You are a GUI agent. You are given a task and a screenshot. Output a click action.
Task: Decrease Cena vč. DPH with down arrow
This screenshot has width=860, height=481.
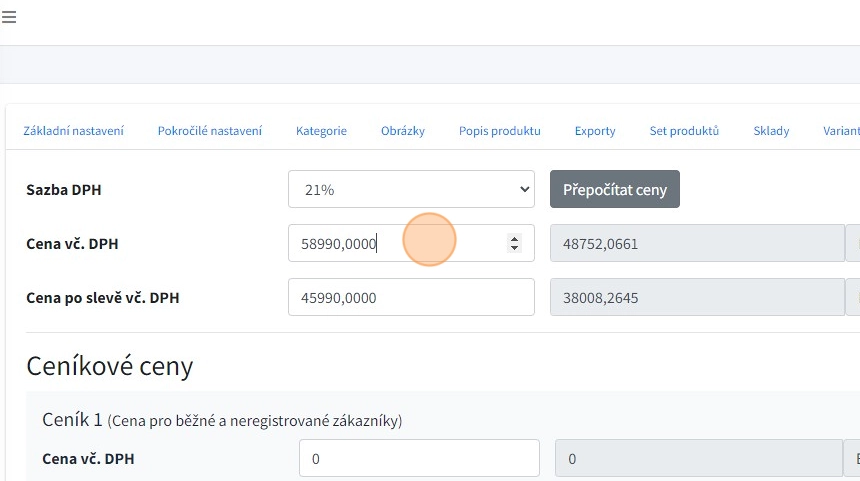514,247
